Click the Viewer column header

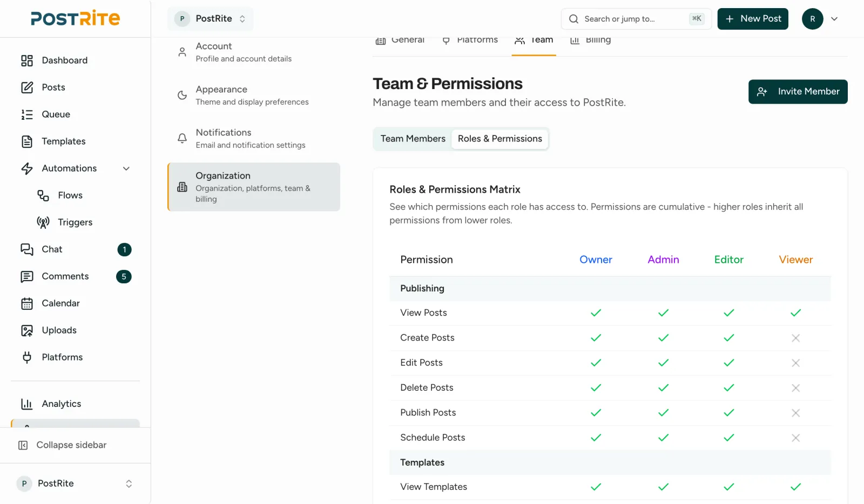coord(796,260)
